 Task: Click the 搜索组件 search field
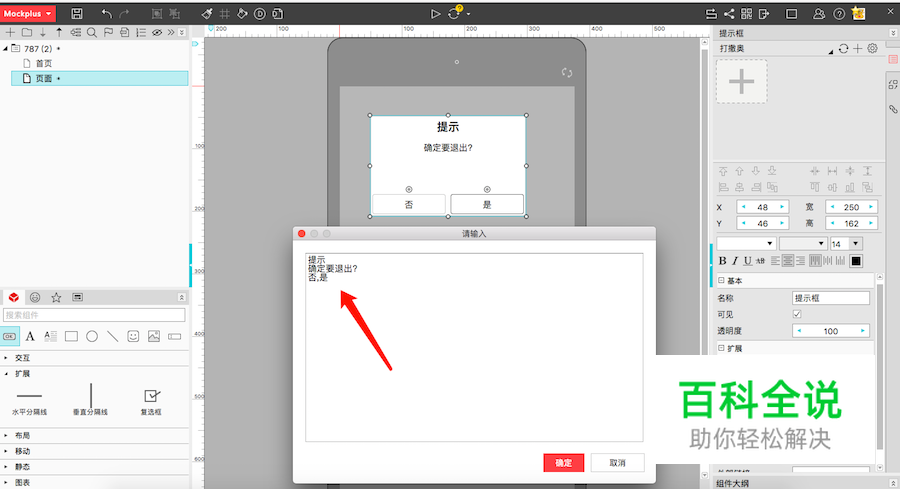pos(94,315)
